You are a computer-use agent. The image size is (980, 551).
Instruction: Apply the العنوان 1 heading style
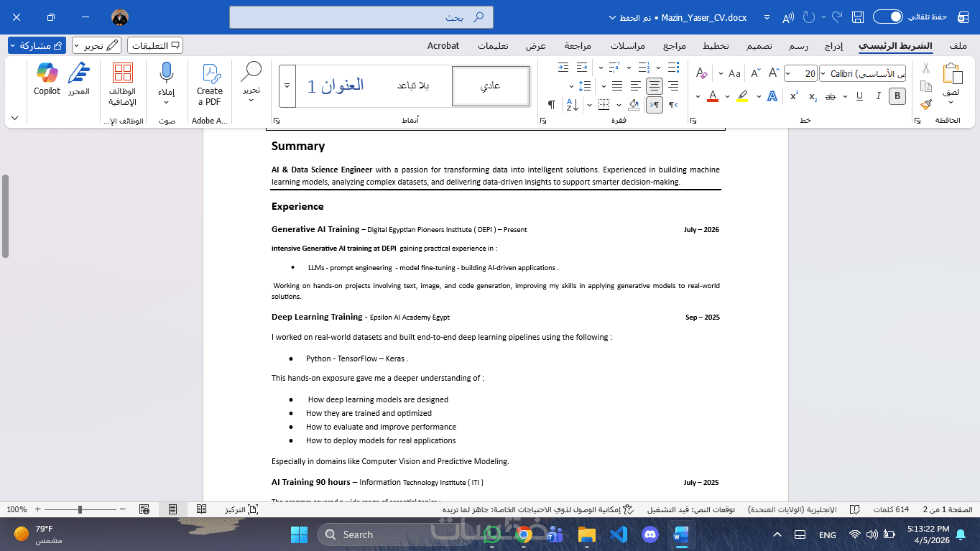coord(336,86)
